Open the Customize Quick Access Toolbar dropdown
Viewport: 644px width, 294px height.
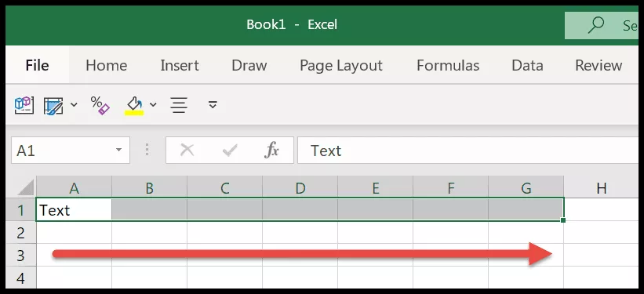click(213, 104)
